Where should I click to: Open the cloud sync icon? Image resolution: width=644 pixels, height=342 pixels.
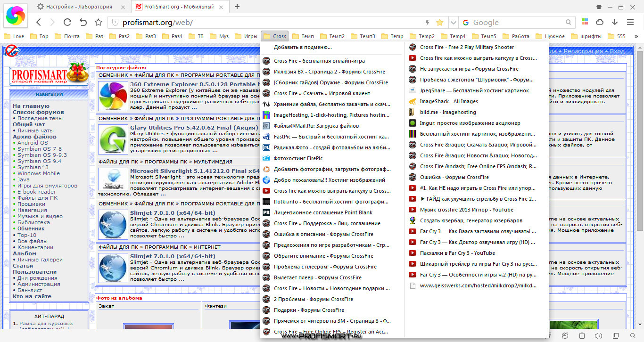600,22
